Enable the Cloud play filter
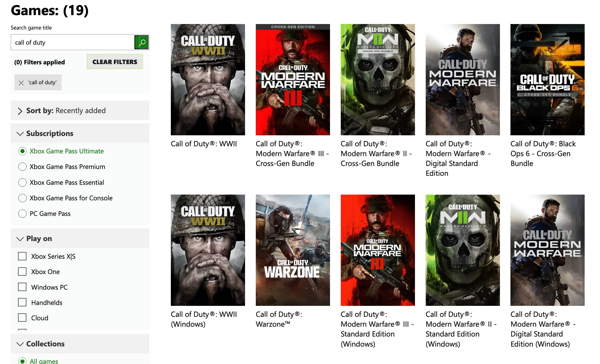600x364 pixels. pyautogui.click(x=22, y=318)
